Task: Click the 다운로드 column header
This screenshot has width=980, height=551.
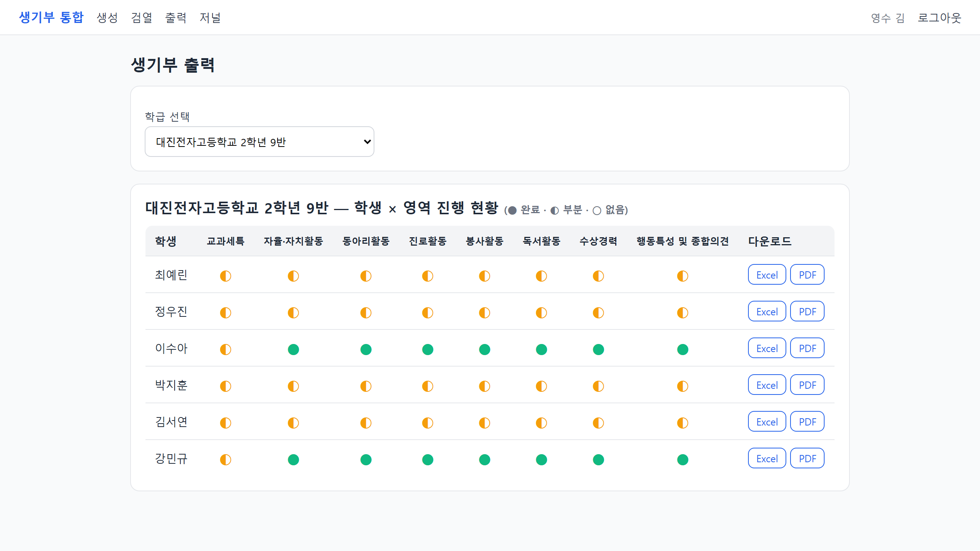Action: [x=770, y=241]
